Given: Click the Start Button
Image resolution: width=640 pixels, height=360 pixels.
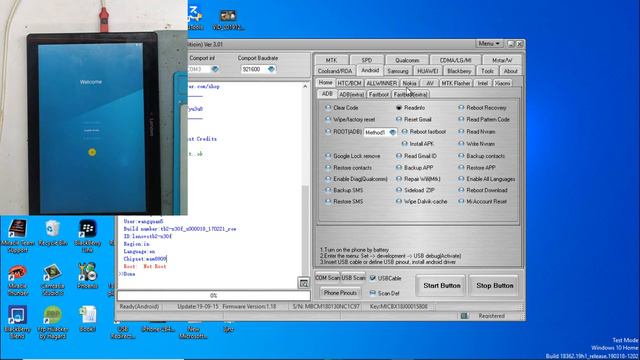Looking at the screenshot, I should 442,286.
